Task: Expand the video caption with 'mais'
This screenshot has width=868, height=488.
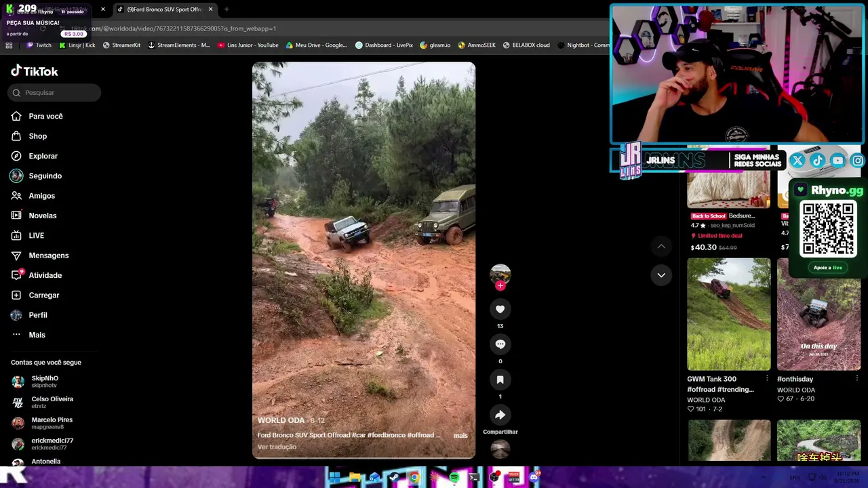Action: [460, 436]
